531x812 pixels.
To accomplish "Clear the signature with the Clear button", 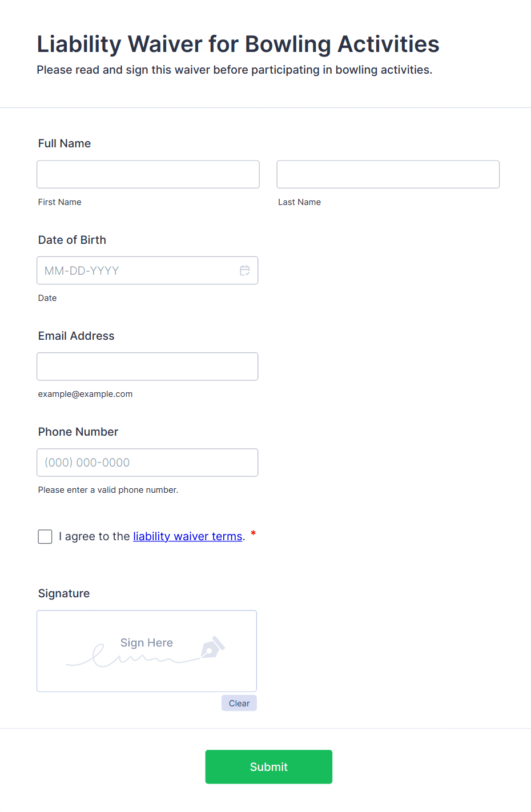I will point(239,704).
